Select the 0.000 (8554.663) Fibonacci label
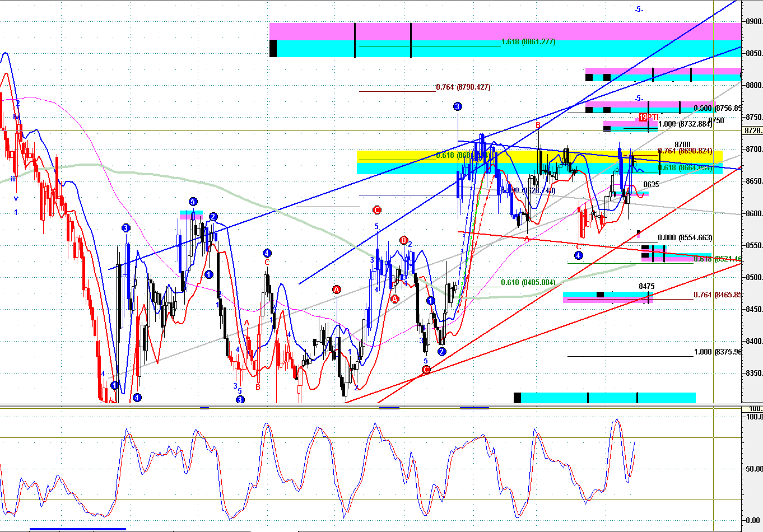 685,238
